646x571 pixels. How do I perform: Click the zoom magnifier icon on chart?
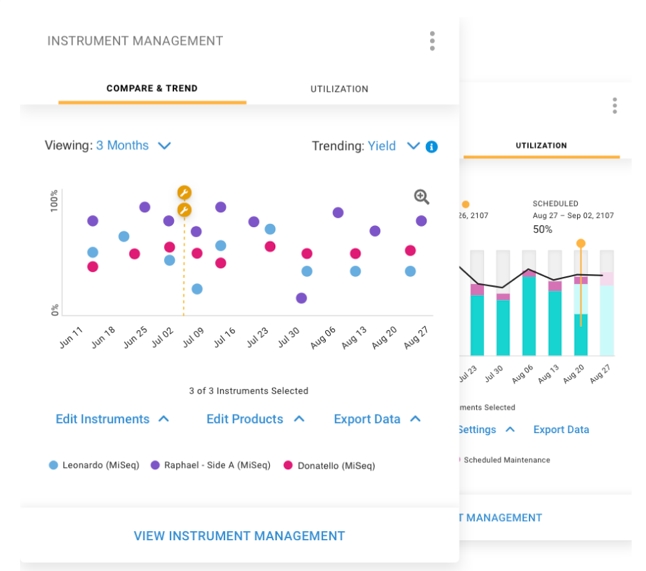(x=421, y=198)
